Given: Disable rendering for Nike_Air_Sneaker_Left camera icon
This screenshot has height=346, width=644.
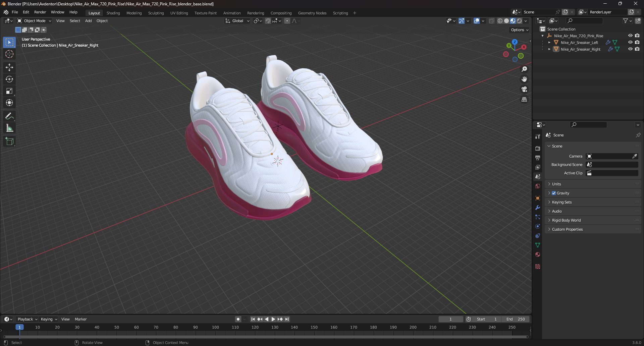Looking at the screenshot, I should pos(637,42).
